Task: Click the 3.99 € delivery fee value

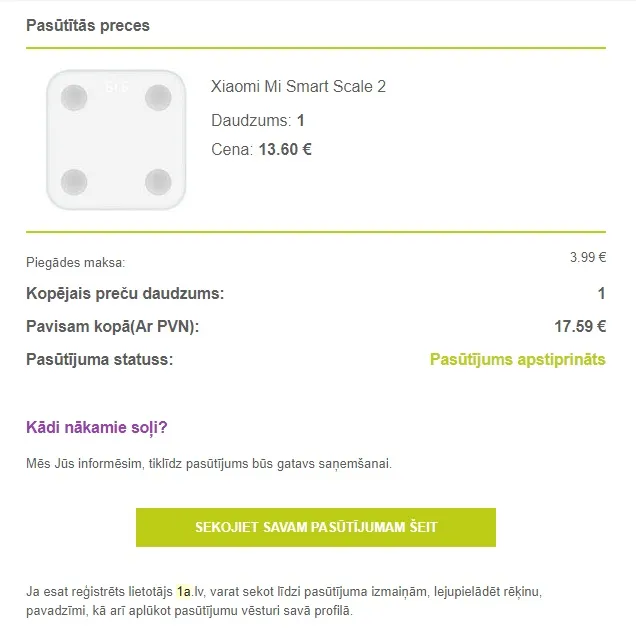Action: [588, 257]
